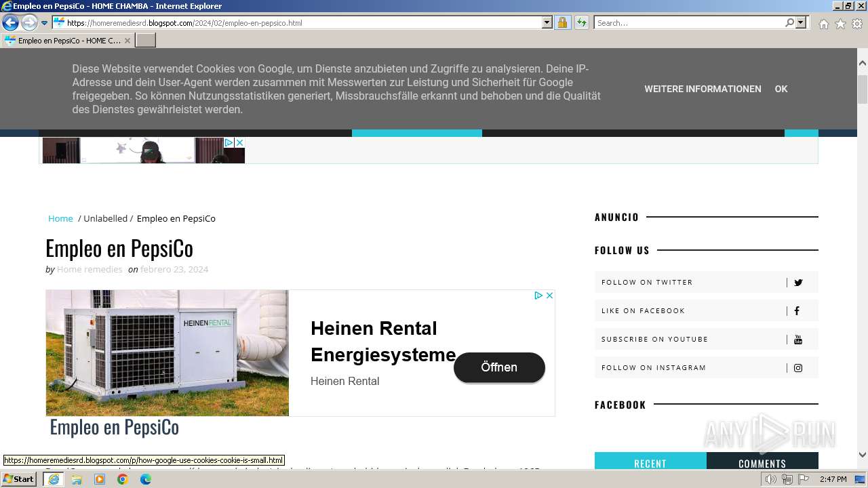Screen dimensions: 868x488
Task: Follow the Home breadcrumb link
Action: pos(60,218)
